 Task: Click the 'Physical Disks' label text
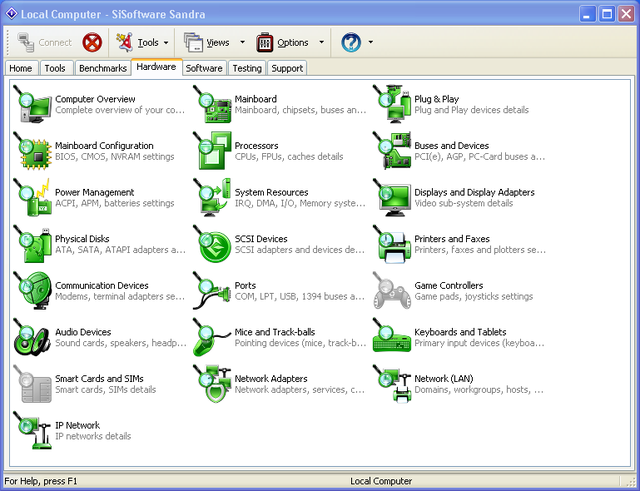(82, 239)
